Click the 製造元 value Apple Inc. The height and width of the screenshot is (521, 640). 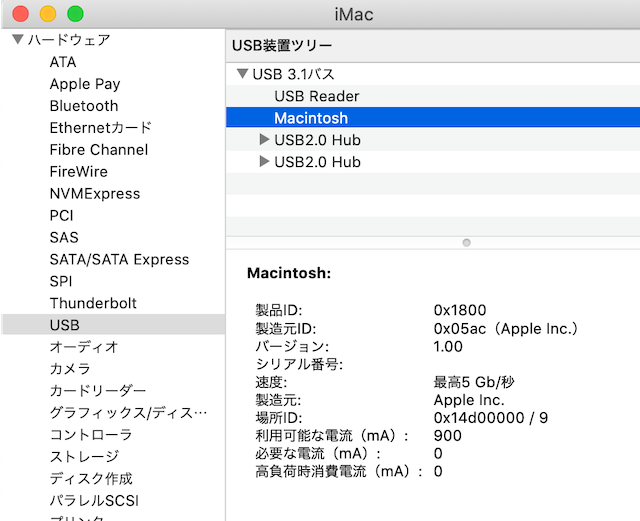coord(469,400)
